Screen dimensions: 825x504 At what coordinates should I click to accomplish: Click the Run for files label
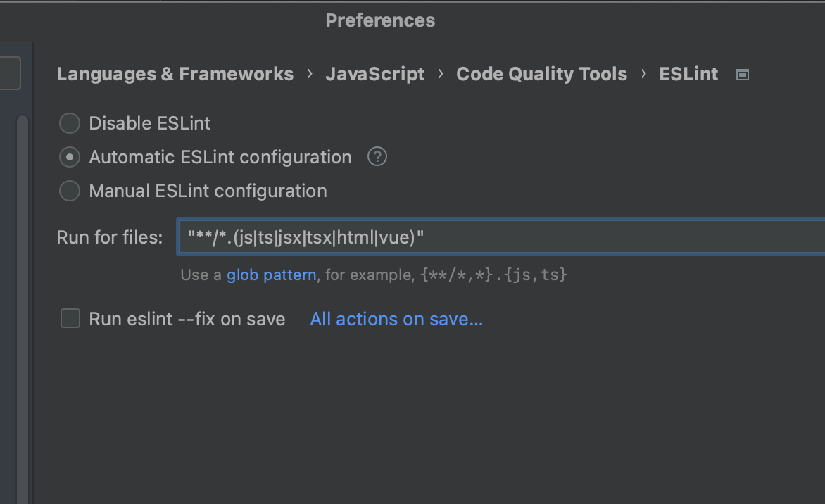point(109,237)
